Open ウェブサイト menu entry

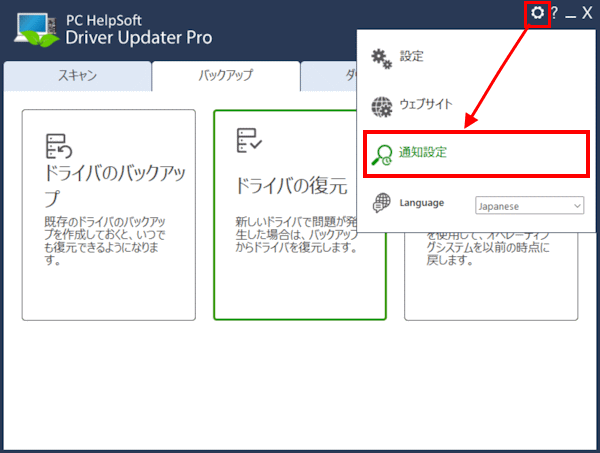[476, 105]
